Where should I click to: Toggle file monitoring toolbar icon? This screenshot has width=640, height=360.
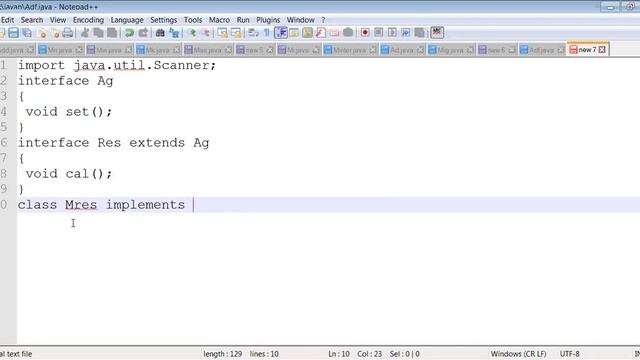[x=348, y=33]
